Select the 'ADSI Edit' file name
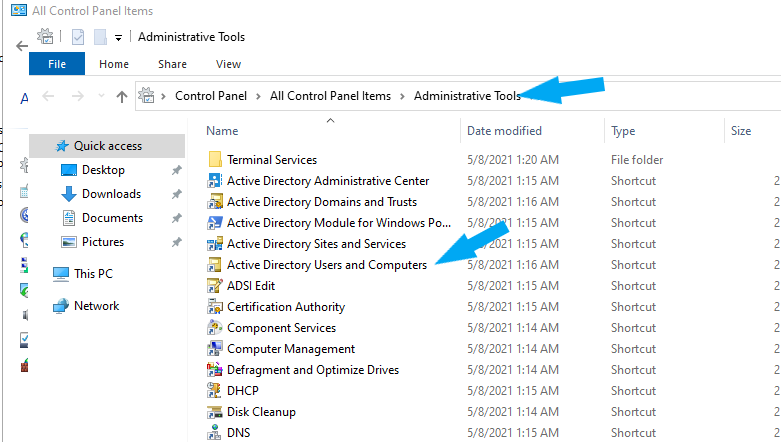This screenshot has width=781, height=442. (251, 286)
